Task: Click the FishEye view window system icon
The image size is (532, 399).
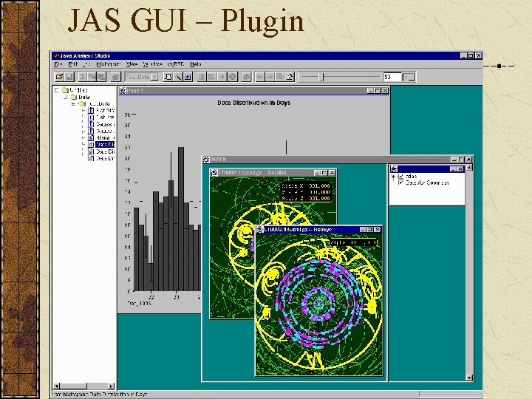Action: pos(260,230)
